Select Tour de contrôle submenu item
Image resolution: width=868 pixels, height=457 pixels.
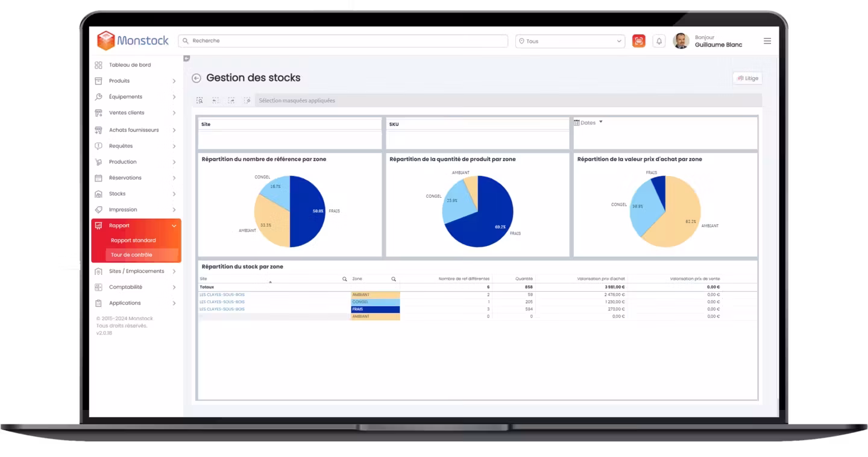[131, 254]
